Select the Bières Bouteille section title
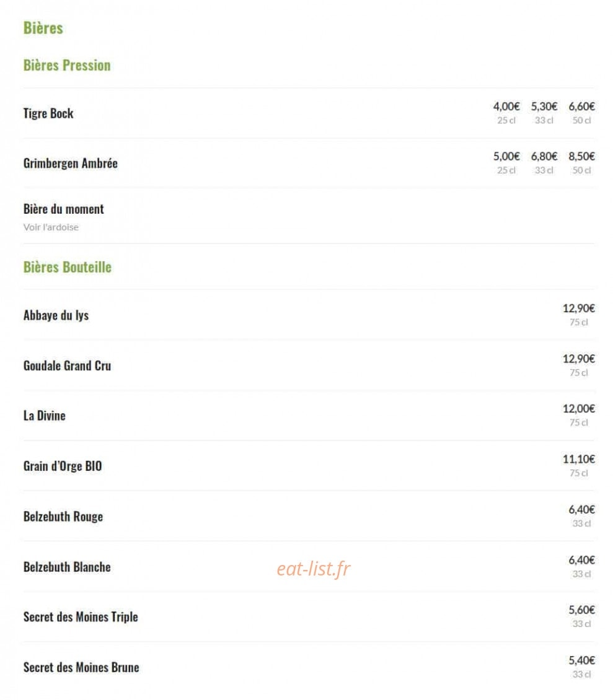Image resolution: width=613 pixels, height=700 pixels. click(x=68, y=267)
